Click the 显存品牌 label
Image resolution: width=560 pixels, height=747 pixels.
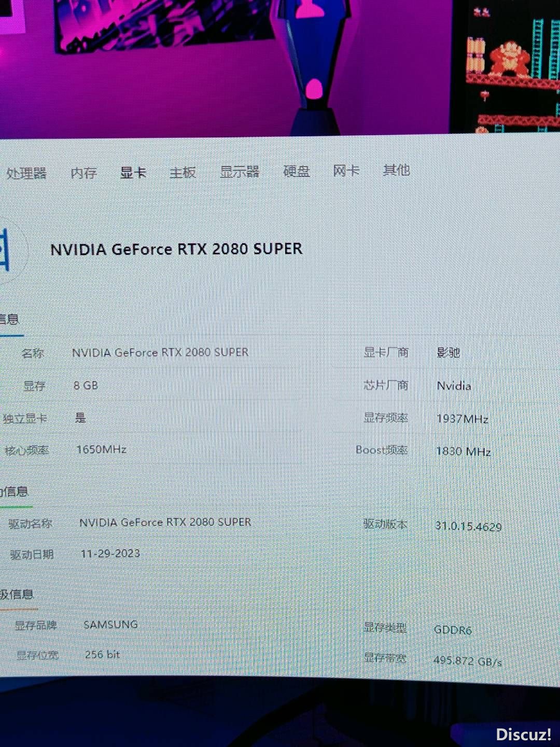click(x=35, y=625)
